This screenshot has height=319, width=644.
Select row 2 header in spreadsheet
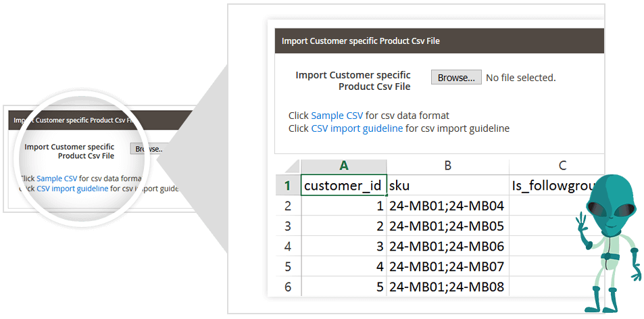pos(288,206)
